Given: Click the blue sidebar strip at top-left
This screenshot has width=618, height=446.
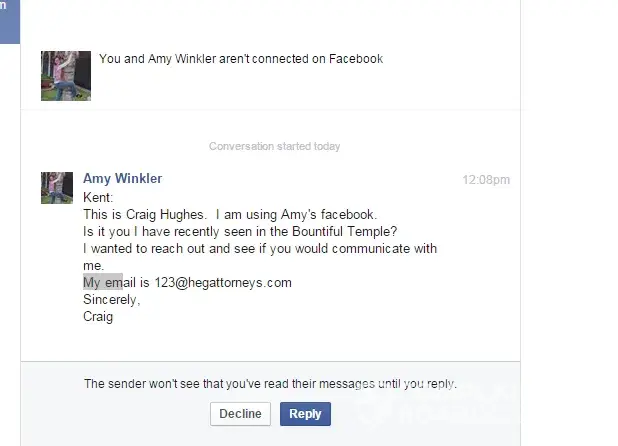Looking at the screenshot, I should (9, 22).
